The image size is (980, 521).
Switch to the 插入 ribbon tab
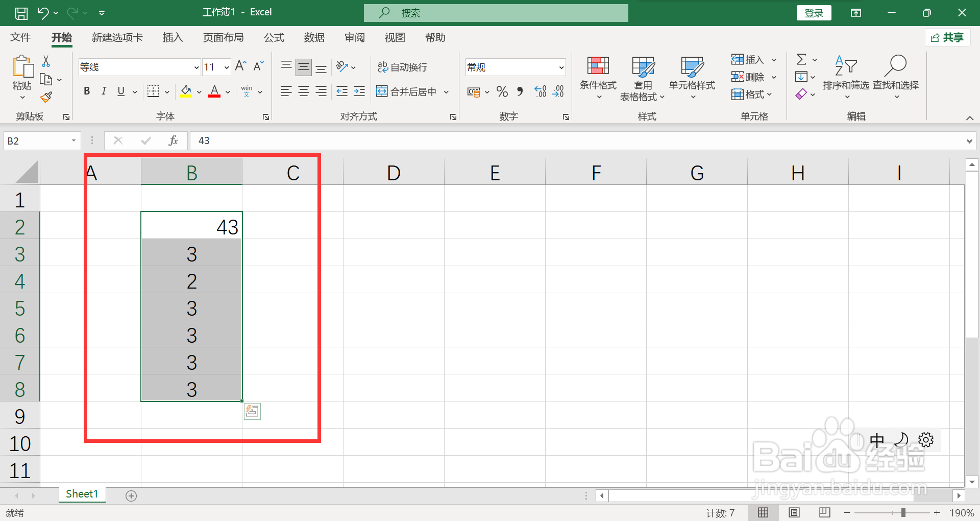[173, 37]
